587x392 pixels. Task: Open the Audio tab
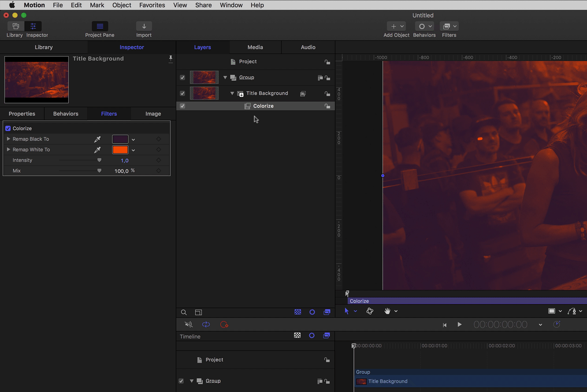pyautogui.click(x=308, y=47)
